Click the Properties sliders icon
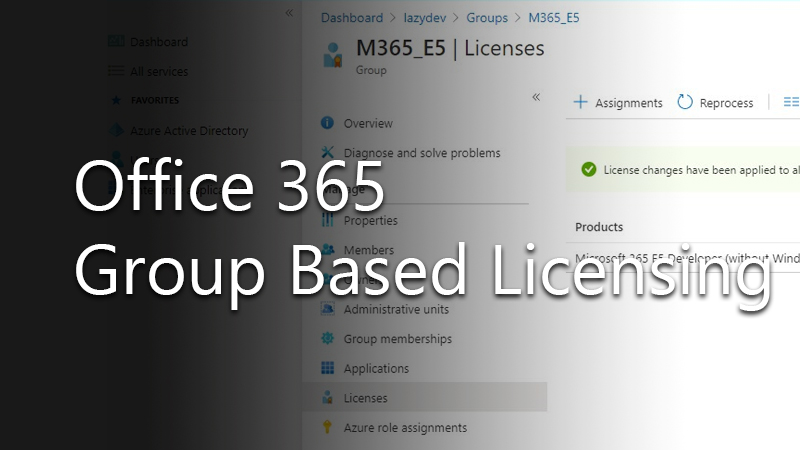This screenshot has width=800, height=450. [x=327, y=220]
